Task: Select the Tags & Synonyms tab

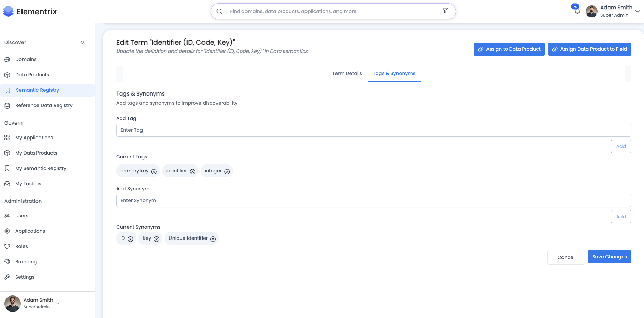Action: click(x=394, y=73)
